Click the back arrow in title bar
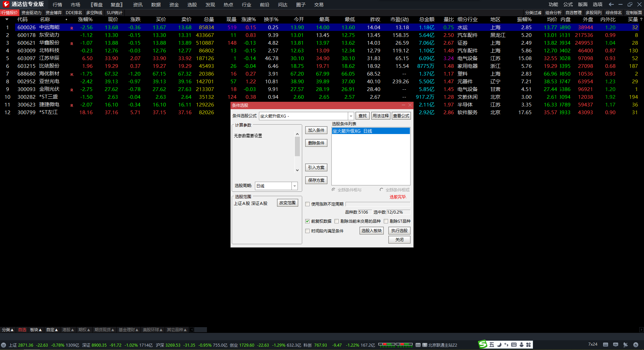Viewport: 644px width, 350px height. pos(611,4)
